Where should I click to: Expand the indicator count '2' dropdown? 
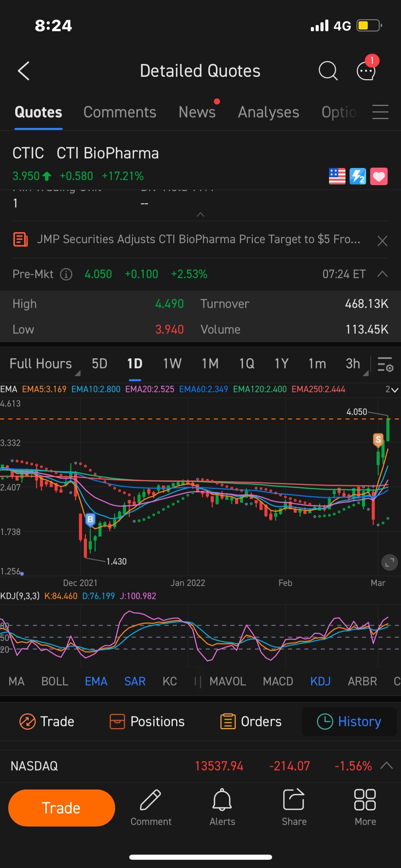click(x=392, y=389)
